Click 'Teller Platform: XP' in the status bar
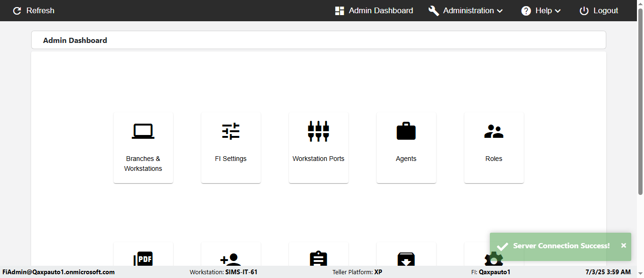 (357, 272)
